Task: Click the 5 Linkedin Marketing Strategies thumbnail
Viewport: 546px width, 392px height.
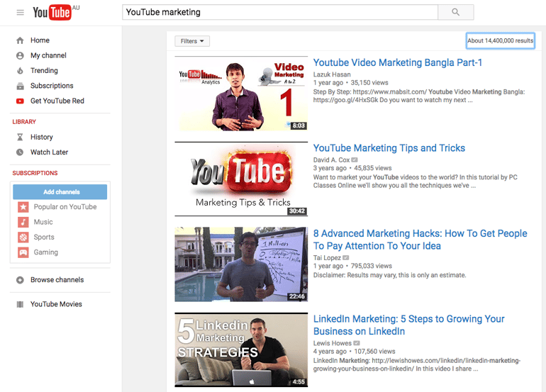Action: (x=241, y=350)
